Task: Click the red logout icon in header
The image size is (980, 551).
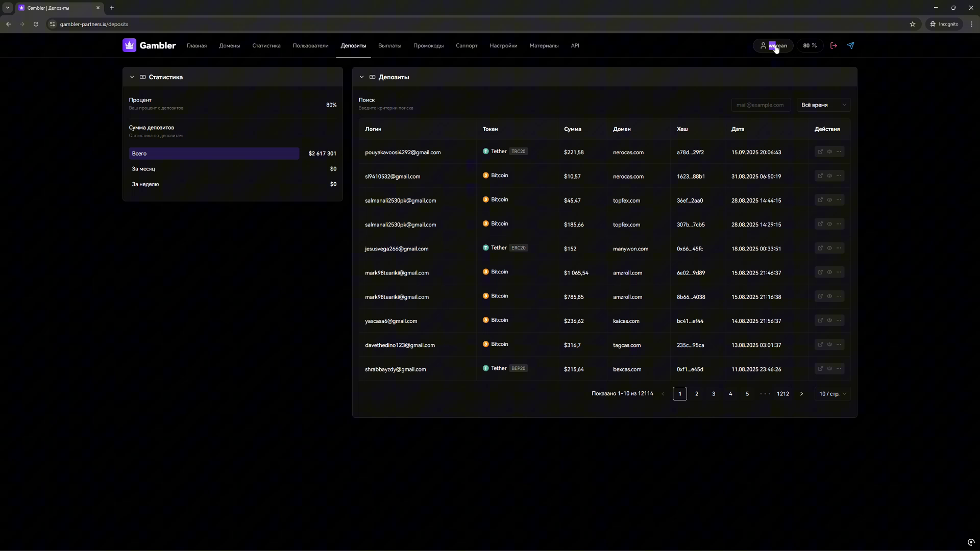Action: (834, 45)
